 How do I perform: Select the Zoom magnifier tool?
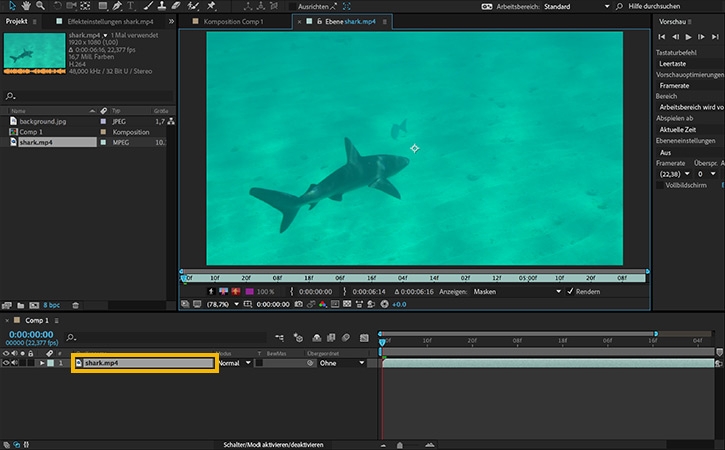pos(40,6)
